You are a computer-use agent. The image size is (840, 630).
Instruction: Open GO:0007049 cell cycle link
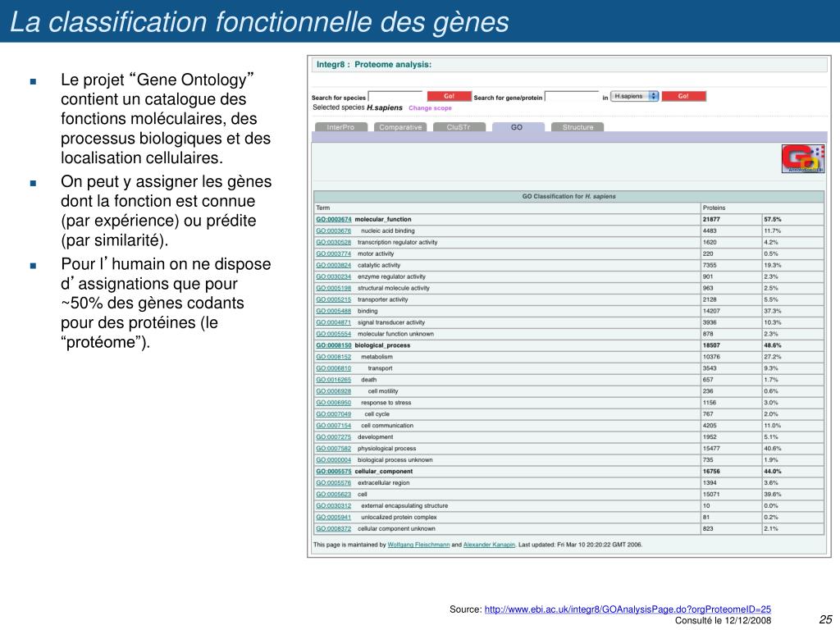pos(334,414)
